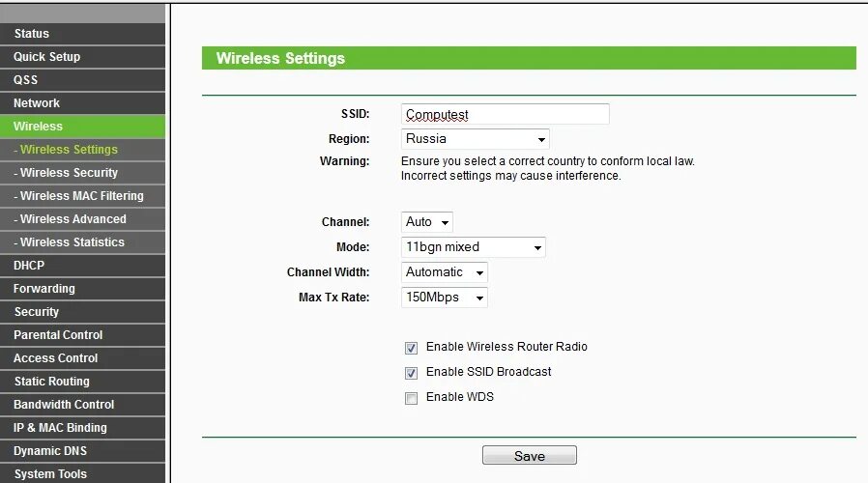Open the Wireless Settings submenu
The image size is (868, 483).
[x=82, y=150]
